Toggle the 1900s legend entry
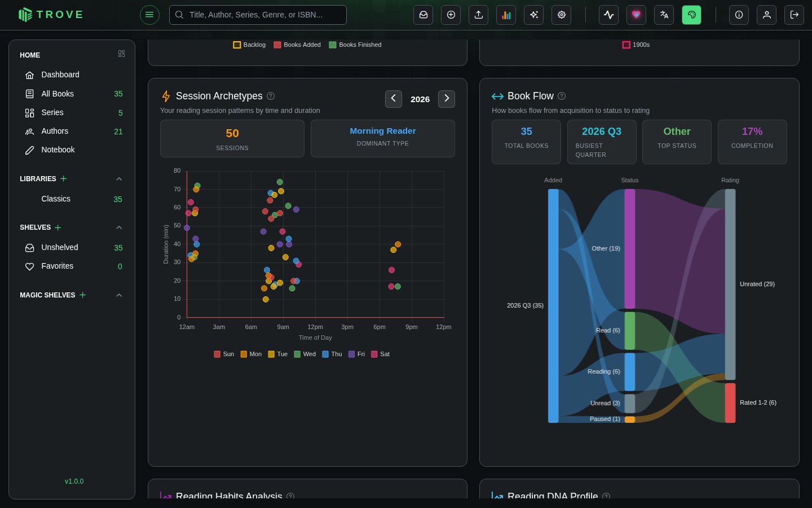This screenshot has width=812, height=508. 636,45
